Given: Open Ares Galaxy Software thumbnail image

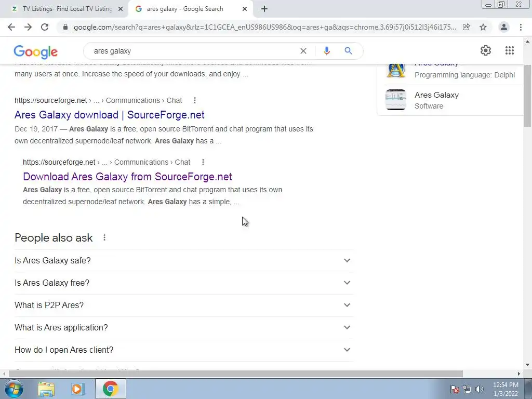Looking at the screenshot, I should (396, 100).
